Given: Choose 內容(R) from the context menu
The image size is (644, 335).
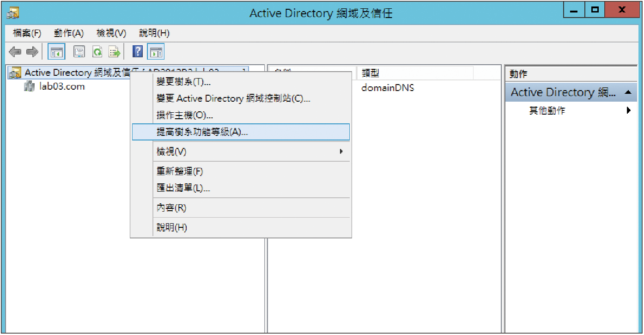Looking at the screenshot, I should [x=240, y=208].
